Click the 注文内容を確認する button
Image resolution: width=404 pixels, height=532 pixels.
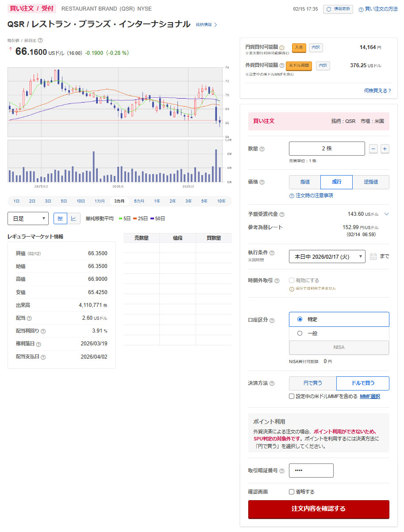[319, 509]
